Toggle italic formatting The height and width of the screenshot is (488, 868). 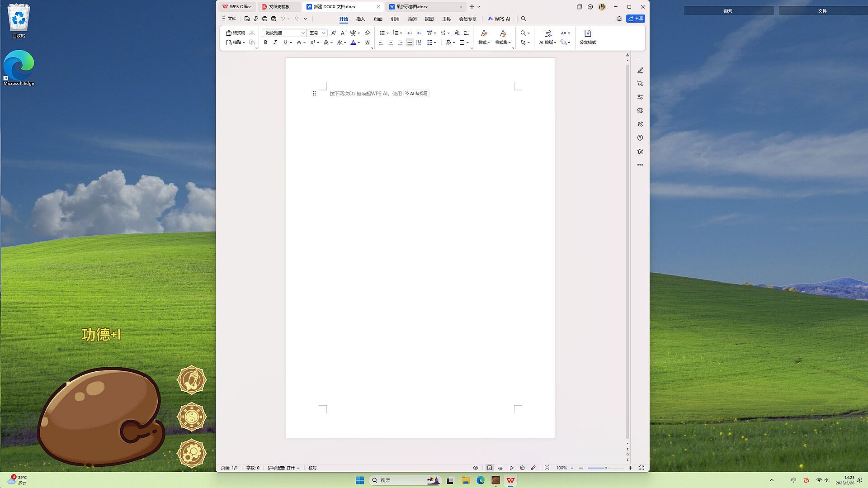coord(275,43)
